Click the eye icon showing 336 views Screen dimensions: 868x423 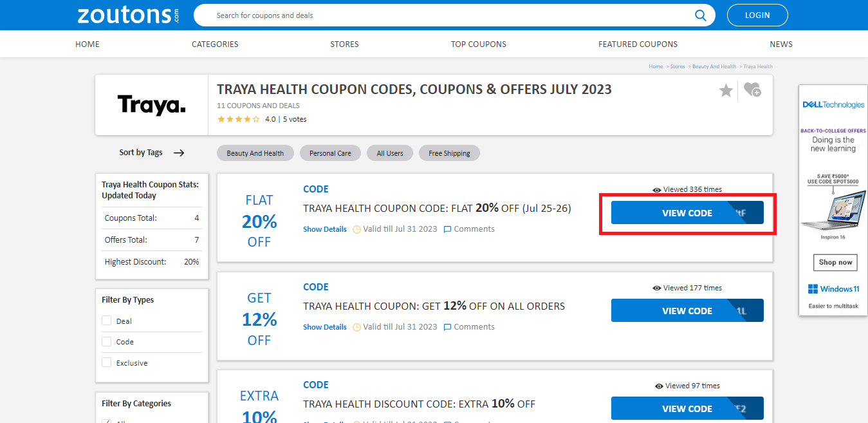[656, 189]
